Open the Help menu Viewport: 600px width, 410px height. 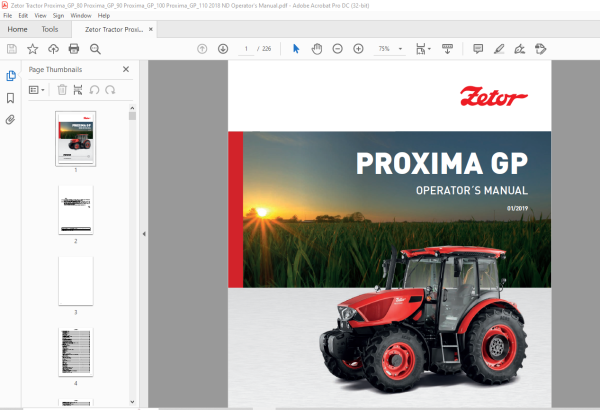[104, 16]
